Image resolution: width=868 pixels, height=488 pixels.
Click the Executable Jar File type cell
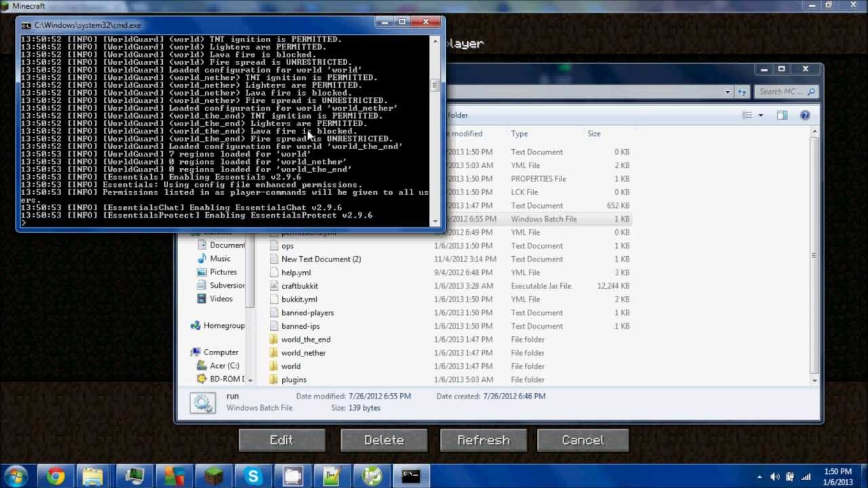[x=541, y=286]
